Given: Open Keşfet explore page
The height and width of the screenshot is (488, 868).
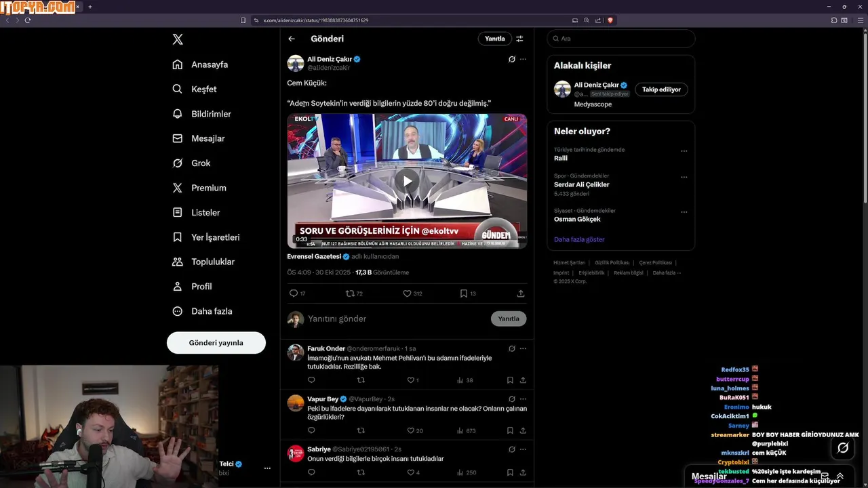Looking at the screenshot, I should pyautogui.click(x=195, y=89).
